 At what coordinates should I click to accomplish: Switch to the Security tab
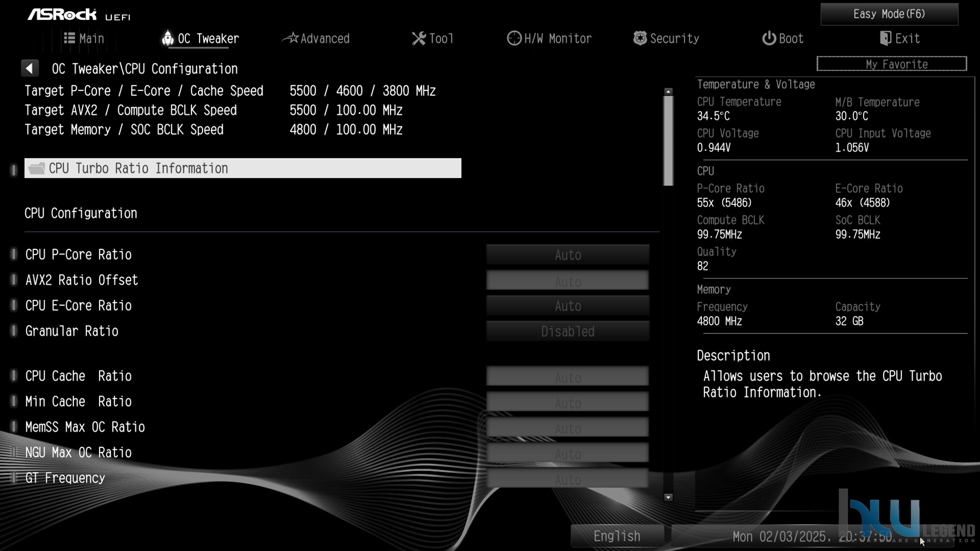click(x=666, y=38)
